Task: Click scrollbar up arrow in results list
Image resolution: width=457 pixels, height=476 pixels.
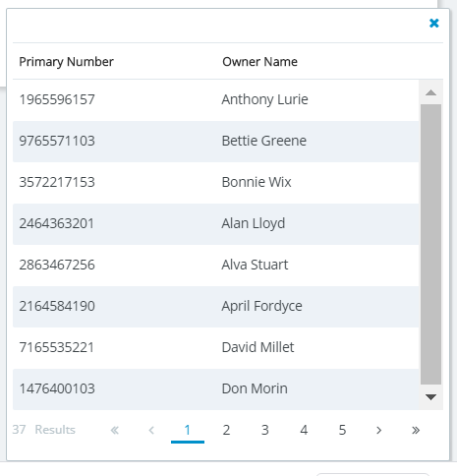Action: coord(430,92)
